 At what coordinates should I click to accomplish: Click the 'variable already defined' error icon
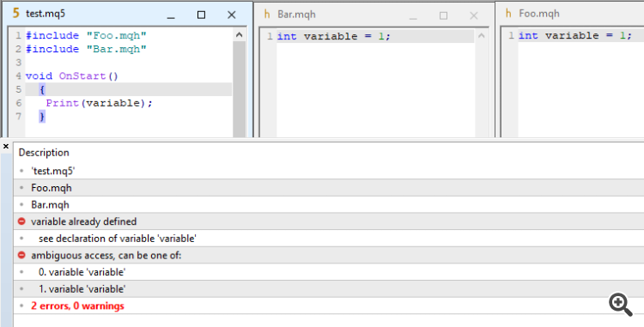tap(21, 221)
